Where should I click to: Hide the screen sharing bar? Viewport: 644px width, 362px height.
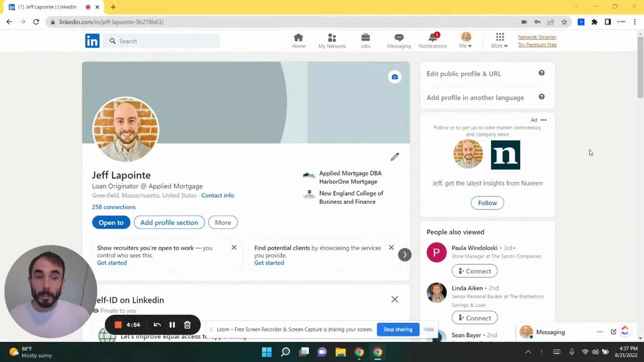click(428, 329)
